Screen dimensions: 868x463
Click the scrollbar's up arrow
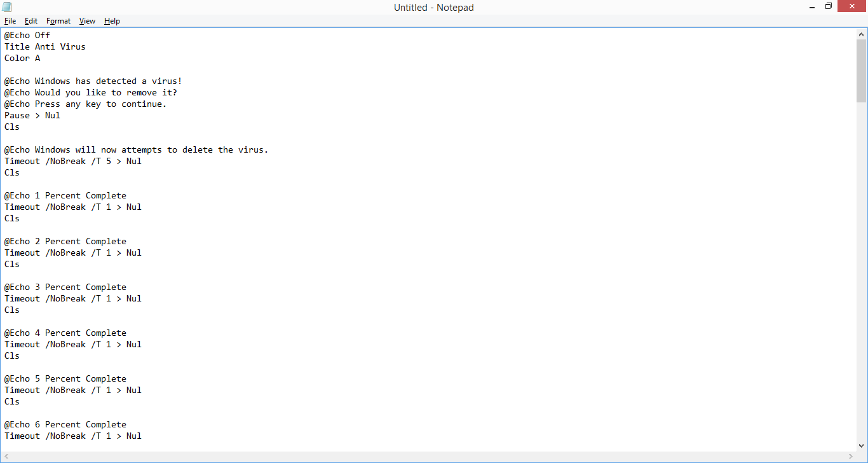pos(862,34)
